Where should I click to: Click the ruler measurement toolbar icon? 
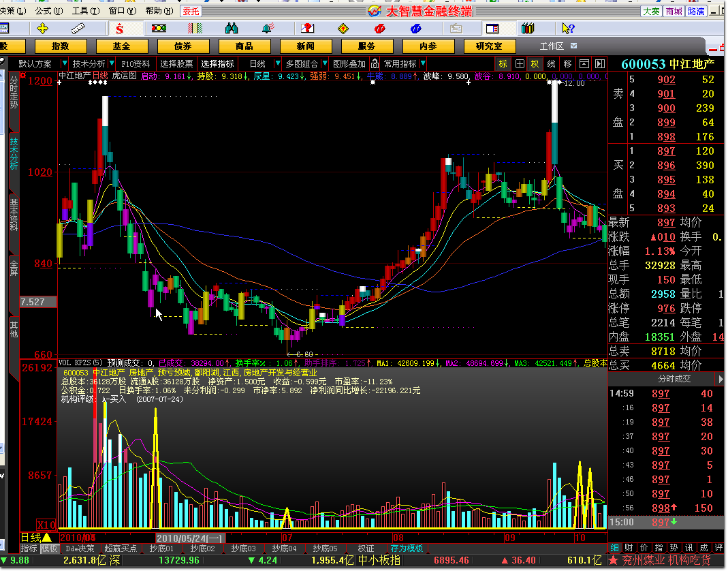click(x=80, y=29)
